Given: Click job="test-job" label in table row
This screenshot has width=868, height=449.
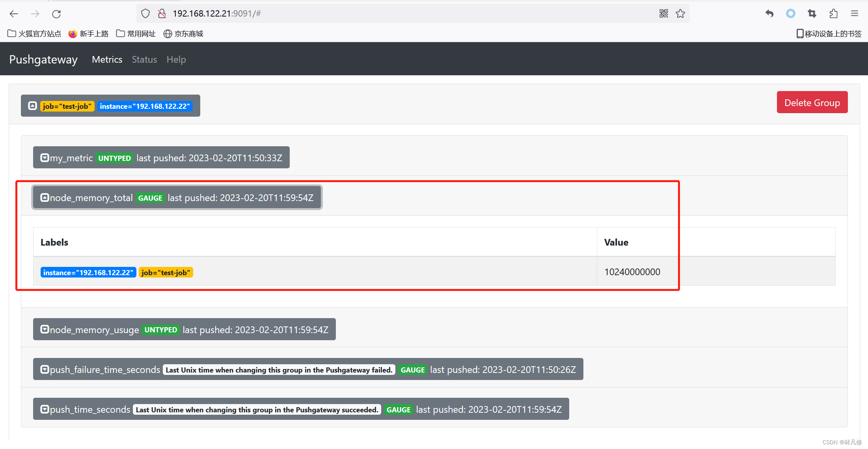Looking at the screenshot, I should (x=166, y=272).
